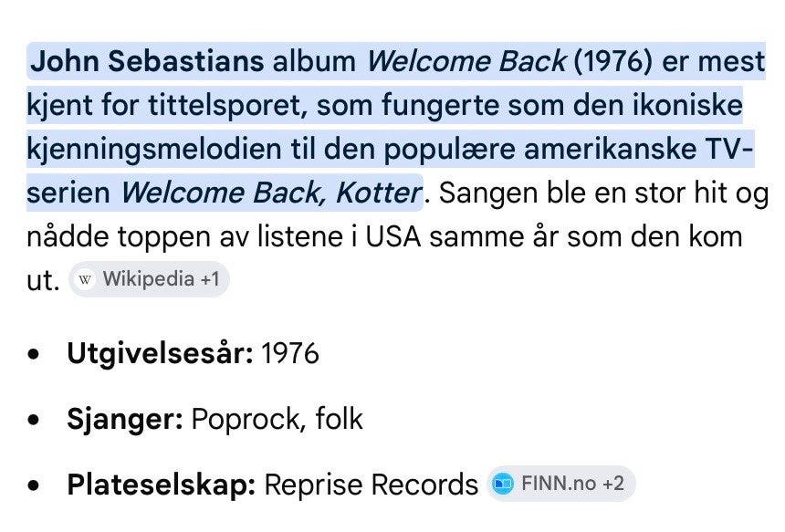Click the Wikipedia W logo icon
The height and width of the screenshot is (532, 785).
pos(85,279)
